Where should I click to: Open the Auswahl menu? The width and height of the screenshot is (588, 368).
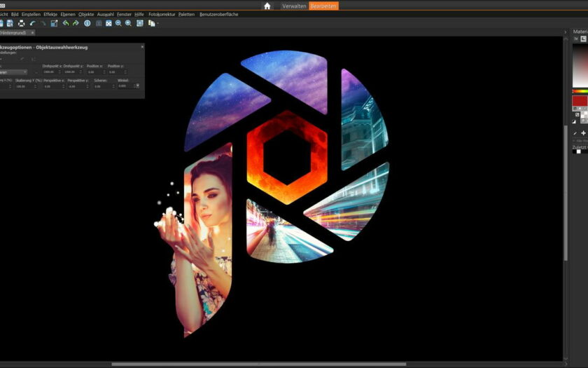(106, 14)
